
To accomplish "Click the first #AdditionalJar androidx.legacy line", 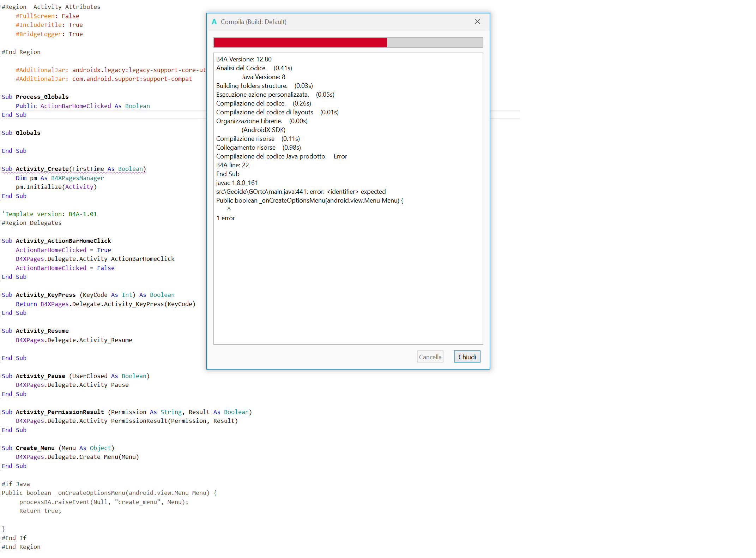I will (x=111, y=70).
